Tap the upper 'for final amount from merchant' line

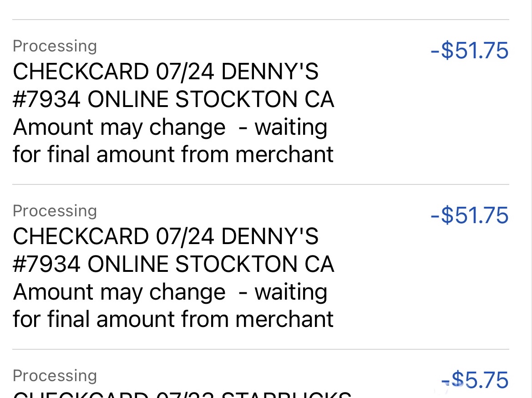coord(173,154)
